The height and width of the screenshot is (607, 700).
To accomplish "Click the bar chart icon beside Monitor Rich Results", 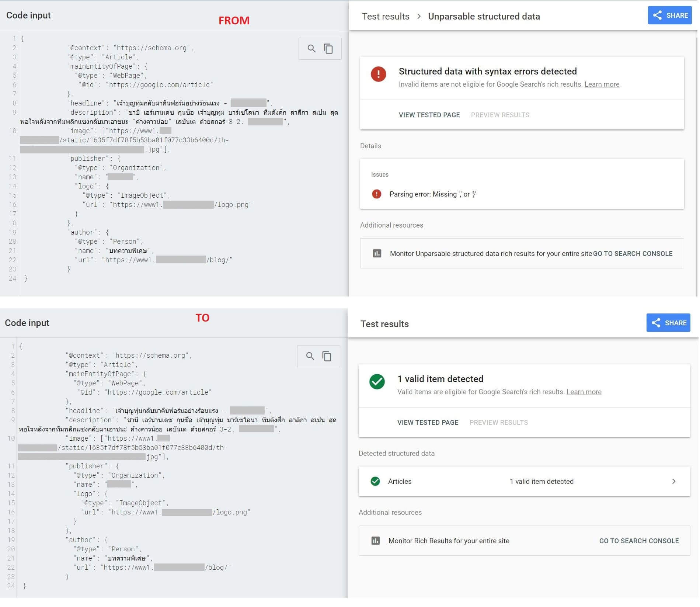I will pos(375,541).
